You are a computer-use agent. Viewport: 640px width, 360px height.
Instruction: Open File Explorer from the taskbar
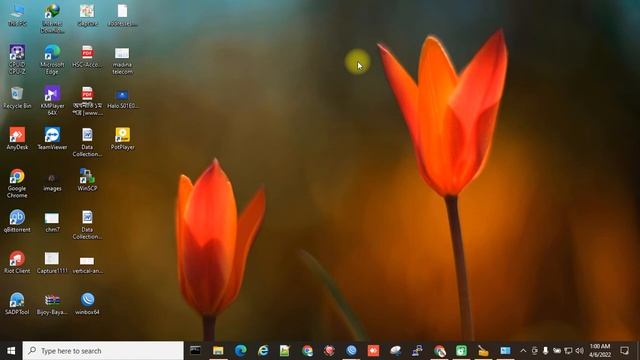[218, 351]
